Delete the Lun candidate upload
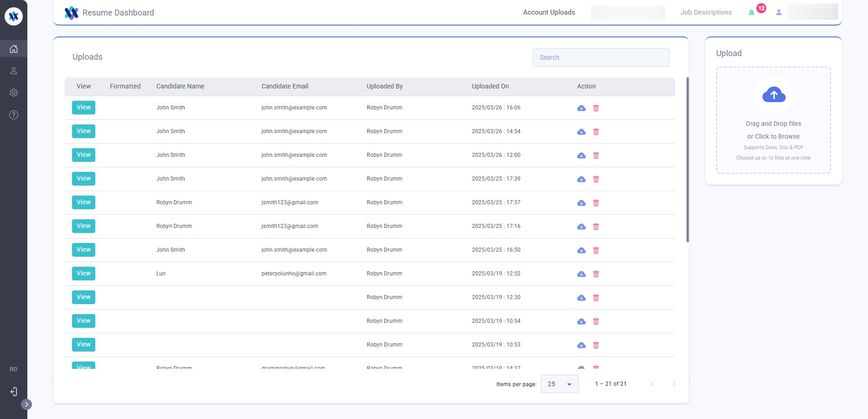 tap(596, 274)
